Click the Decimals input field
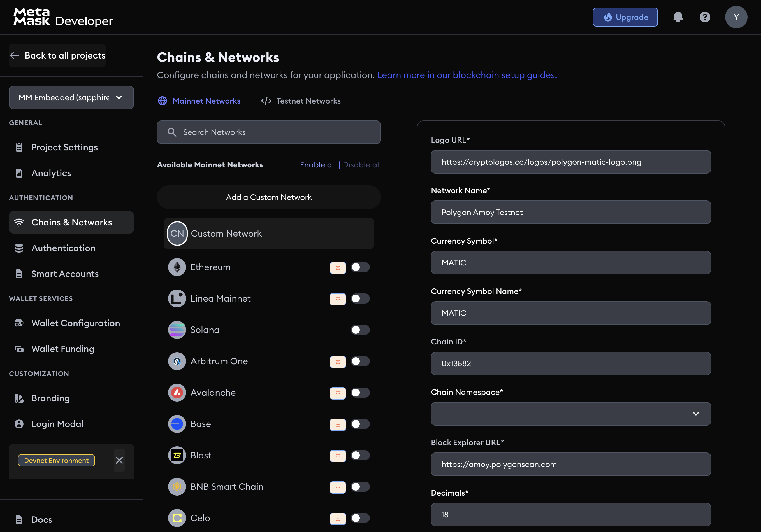The width and height of the screenshot is (761, 532). pyautogui.click(x=571, y=515)
